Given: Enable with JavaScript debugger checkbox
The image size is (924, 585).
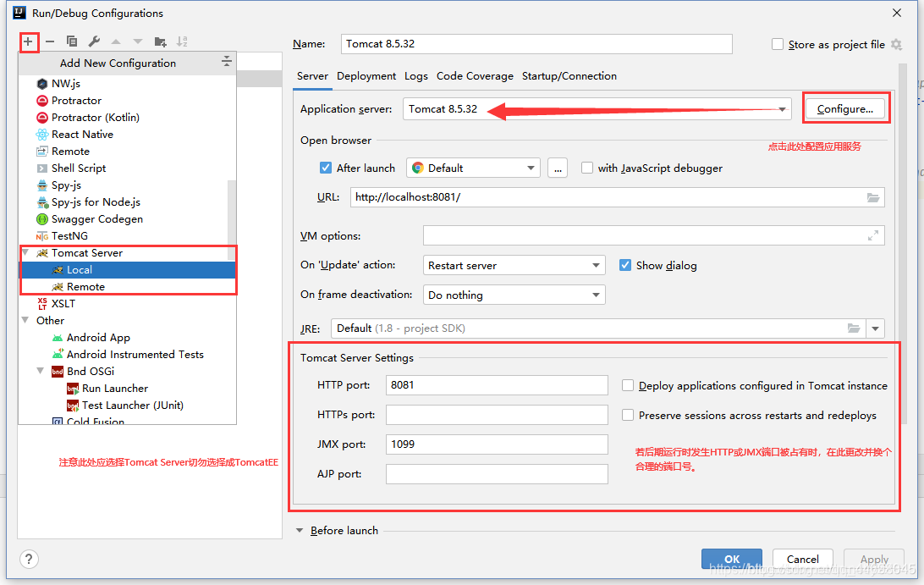Looking at the screenshot, I should (x=587, y=168).
